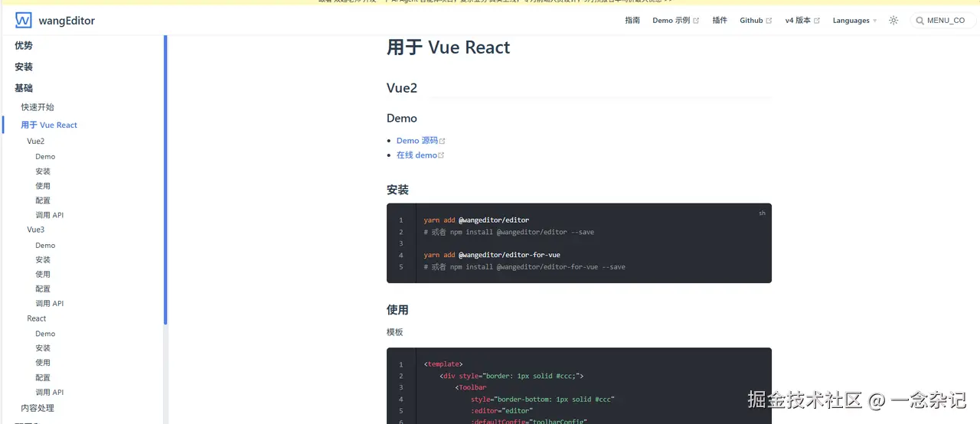Select 配置 under Vue3 in sidebar
The width and height of the screenshot is (980, 424).
[x=43, y=289]
